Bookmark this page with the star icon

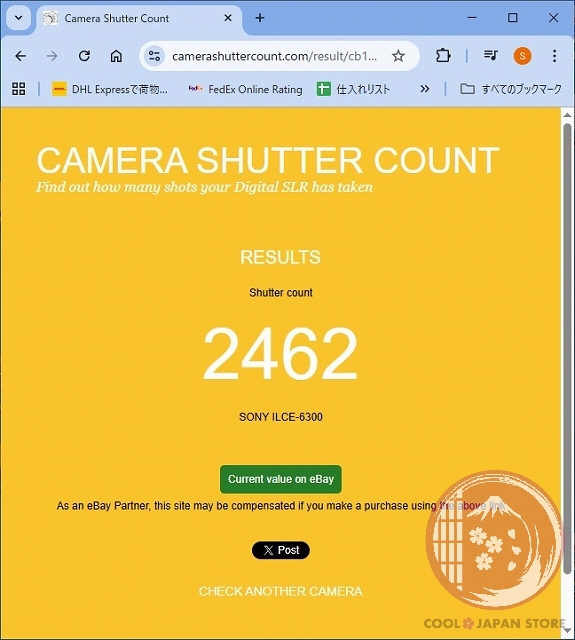[398, 56]
